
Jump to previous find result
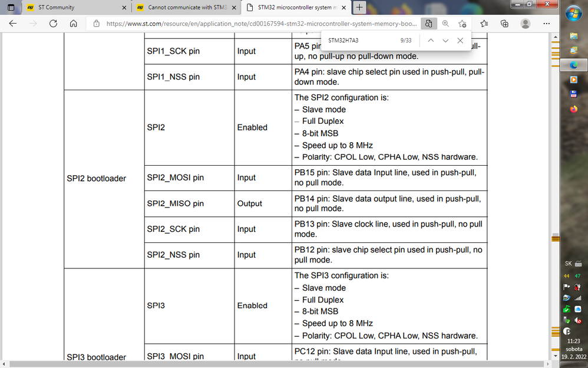point(431,40)
